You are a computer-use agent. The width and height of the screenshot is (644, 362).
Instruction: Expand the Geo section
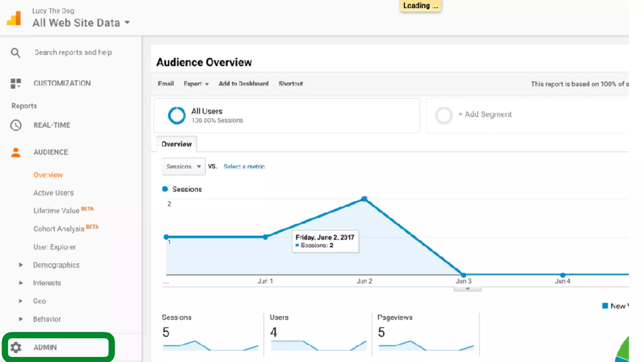coord(21,301)
